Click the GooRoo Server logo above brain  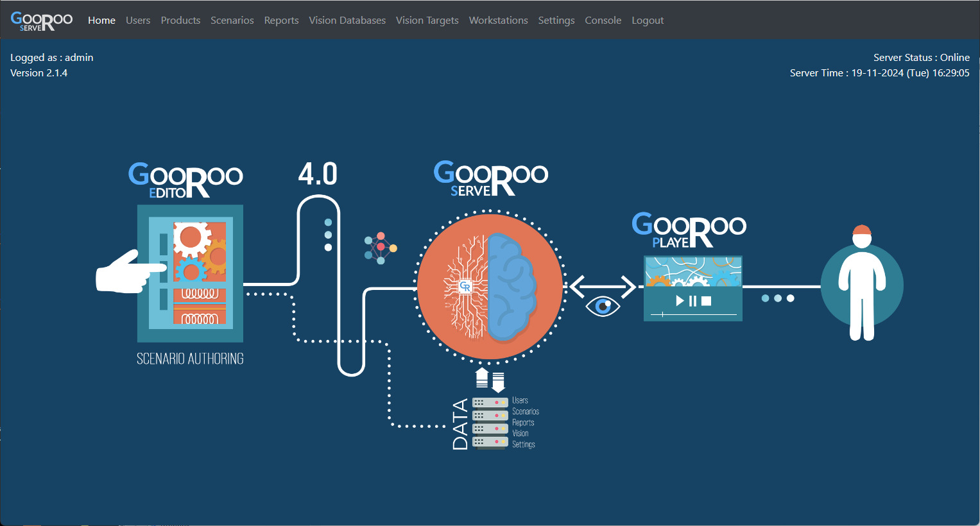(x=491, y=179)
